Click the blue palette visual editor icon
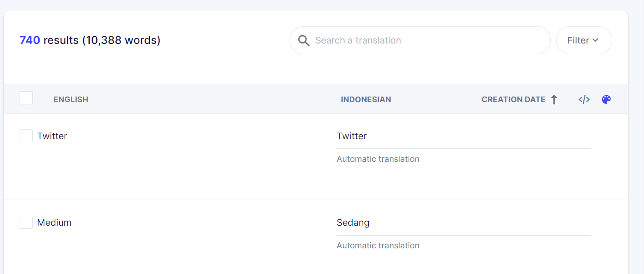 [606, 100]
